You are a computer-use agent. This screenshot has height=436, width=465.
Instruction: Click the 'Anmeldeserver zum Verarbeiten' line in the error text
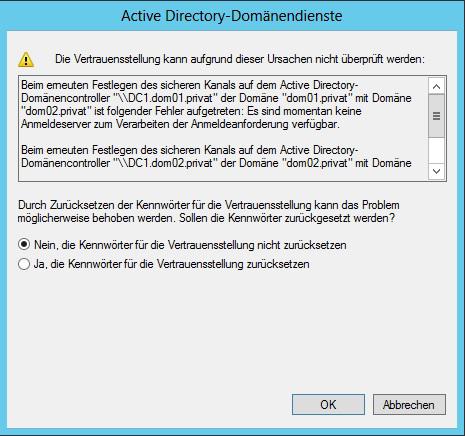point(180,124)
